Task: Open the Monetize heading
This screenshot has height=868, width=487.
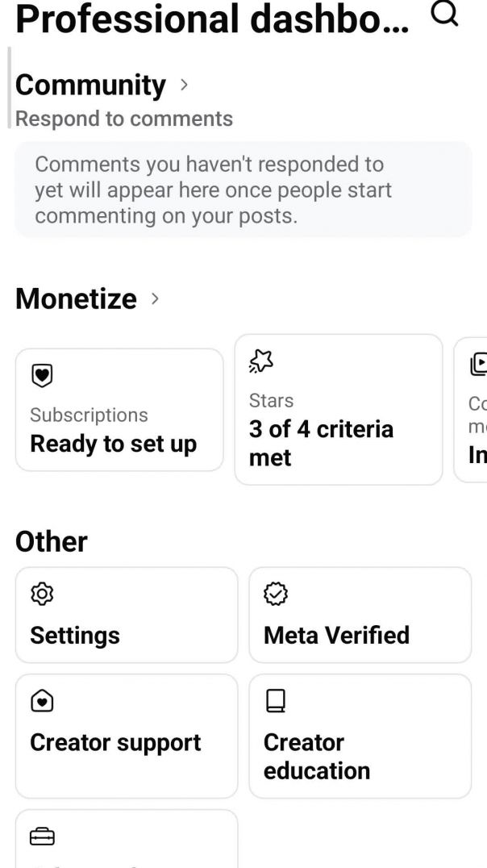Action: (x=77, y=298)
